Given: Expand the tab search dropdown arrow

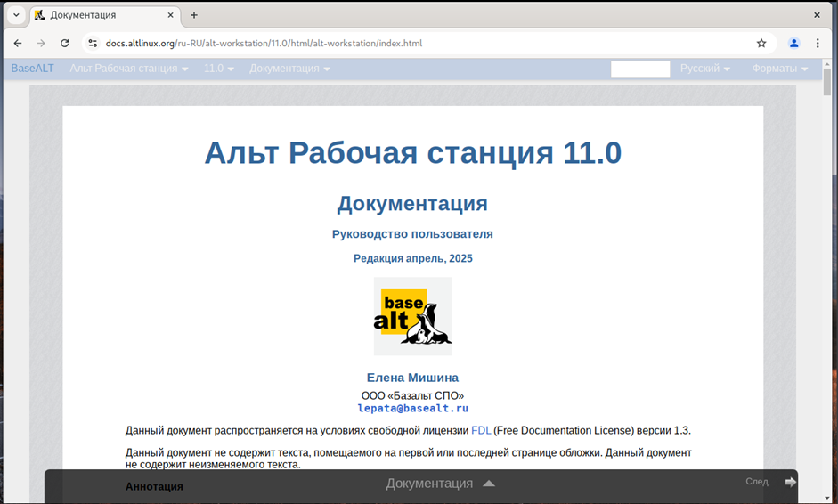Looking at the screenshot, I should (16, 15).
